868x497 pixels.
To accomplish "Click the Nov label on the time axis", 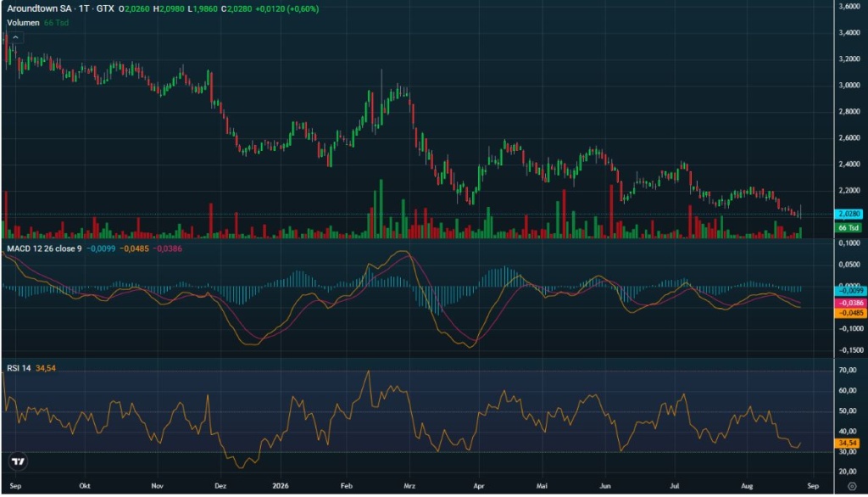I will pos(157,486).
